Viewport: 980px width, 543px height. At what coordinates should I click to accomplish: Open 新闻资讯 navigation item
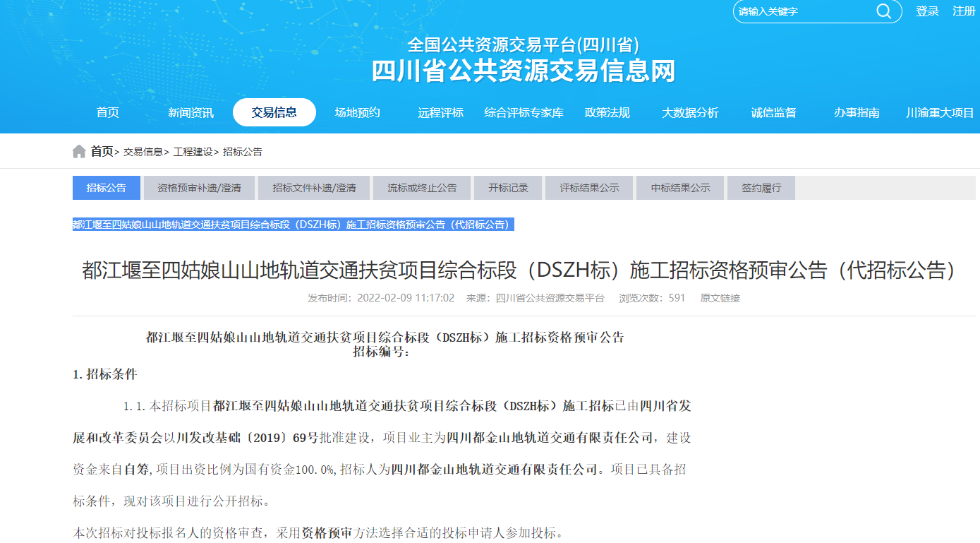pyautogui.click(x=190, y=112)
